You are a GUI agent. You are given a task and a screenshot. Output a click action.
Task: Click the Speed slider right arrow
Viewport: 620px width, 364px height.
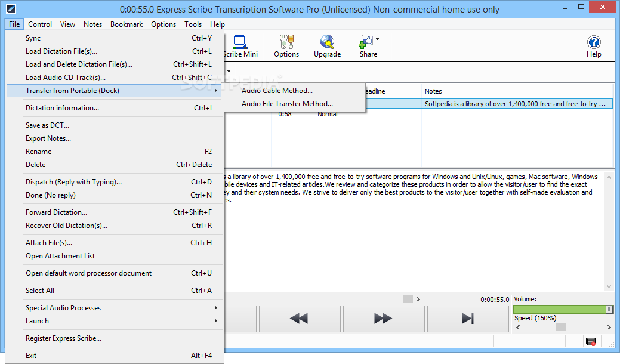[609, 327]
